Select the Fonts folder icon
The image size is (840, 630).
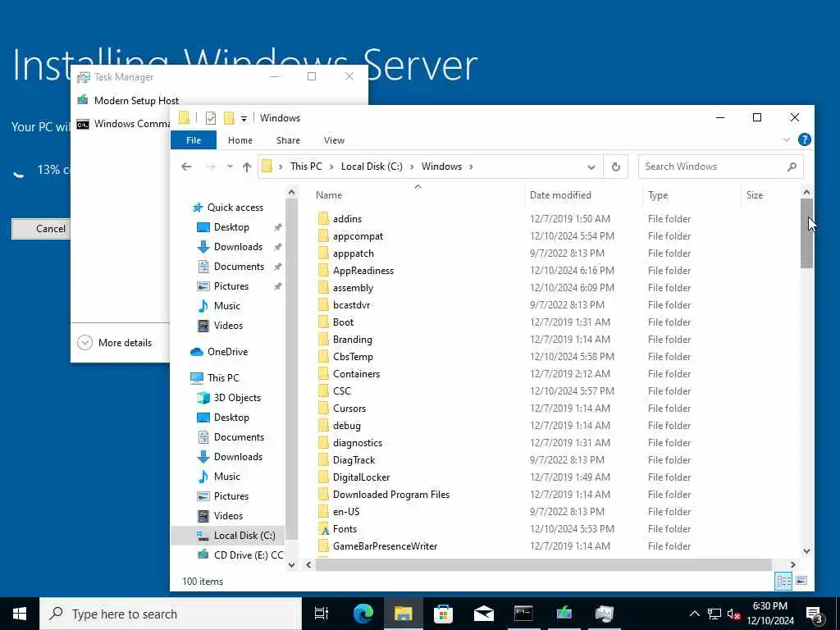pos(323,529)
